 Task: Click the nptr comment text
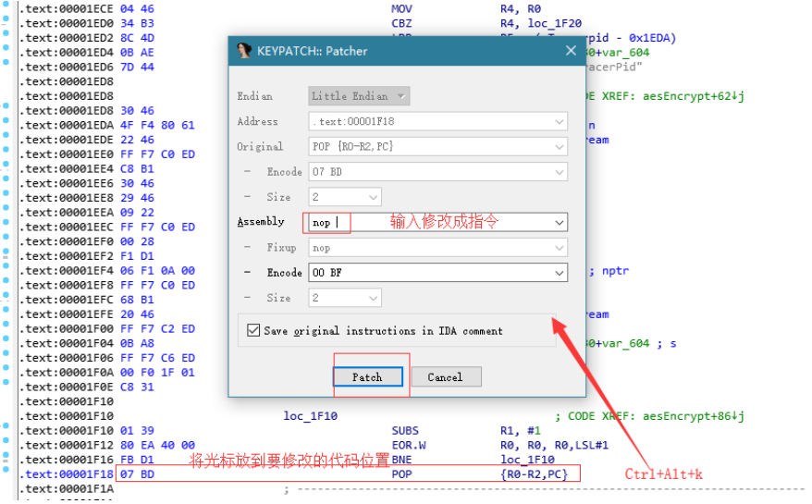click(x=615, y=270)
